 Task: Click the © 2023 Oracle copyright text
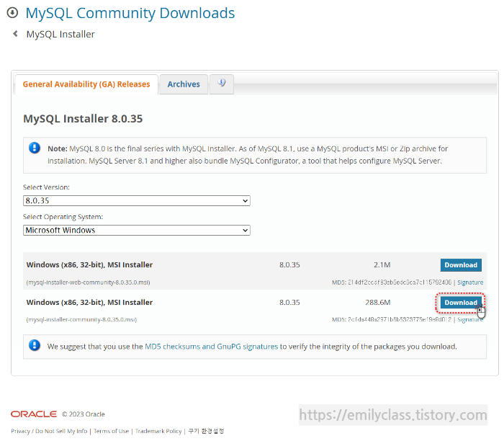(84, 414)
